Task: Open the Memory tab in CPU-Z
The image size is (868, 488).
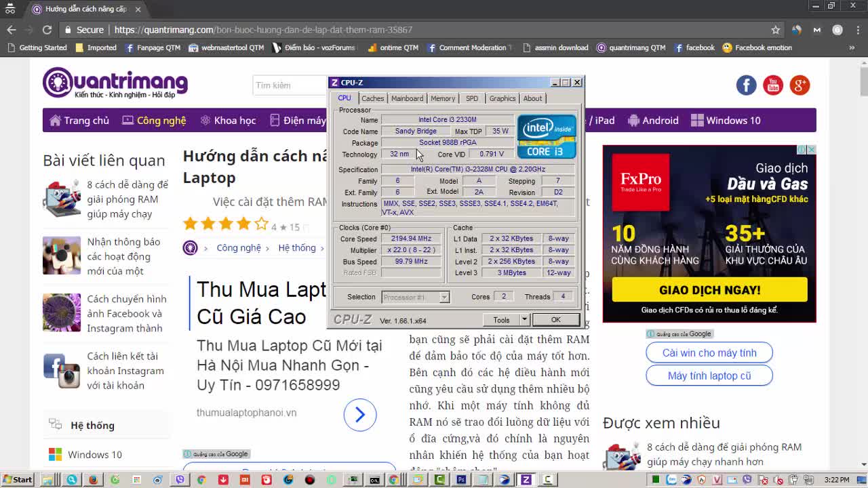Action: coord(443,98)
